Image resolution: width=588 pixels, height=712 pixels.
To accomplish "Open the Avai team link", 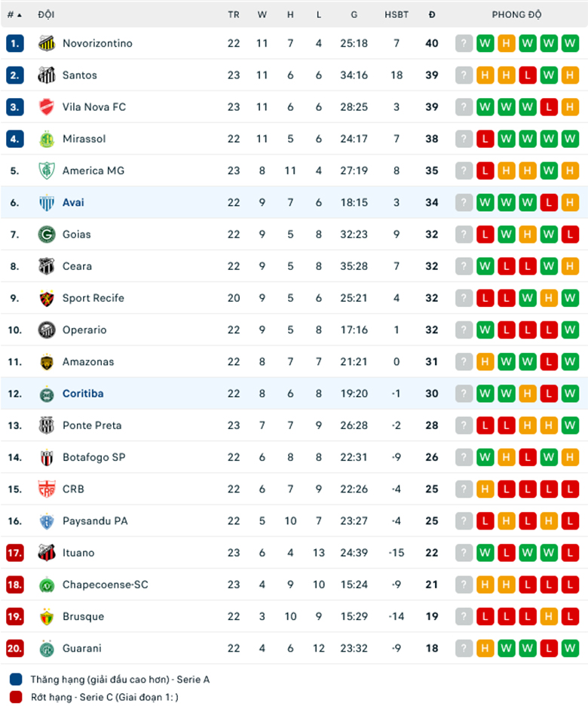I will point(74,202).
